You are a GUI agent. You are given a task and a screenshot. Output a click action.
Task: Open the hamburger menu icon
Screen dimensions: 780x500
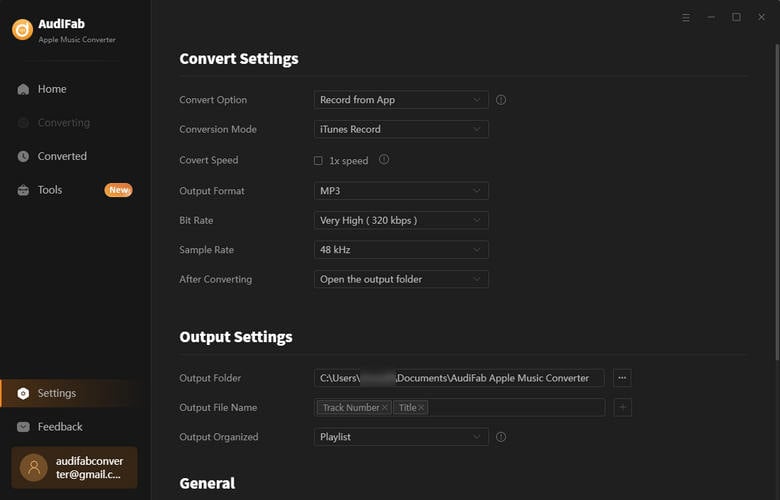pos(686,17)
